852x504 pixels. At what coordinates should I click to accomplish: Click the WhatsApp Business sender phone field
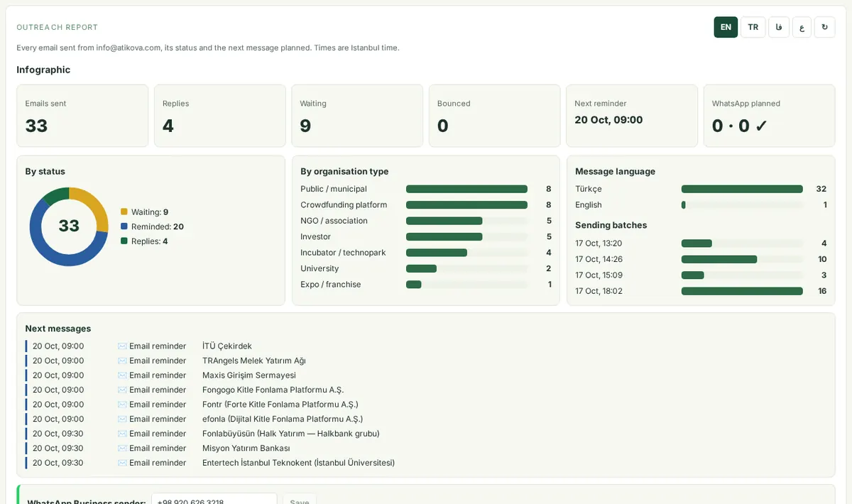[214, 498]
